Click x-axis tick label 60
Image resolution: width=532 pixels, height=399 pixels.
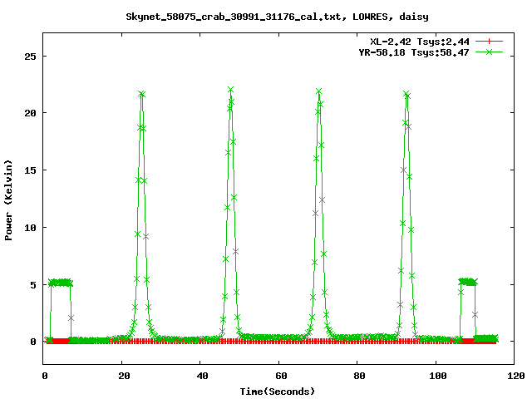click(x=281, y=376)
